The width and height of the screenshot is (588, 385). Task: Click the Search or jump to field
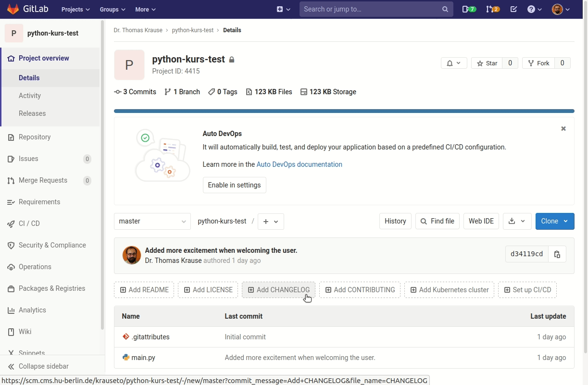point(376,9)
